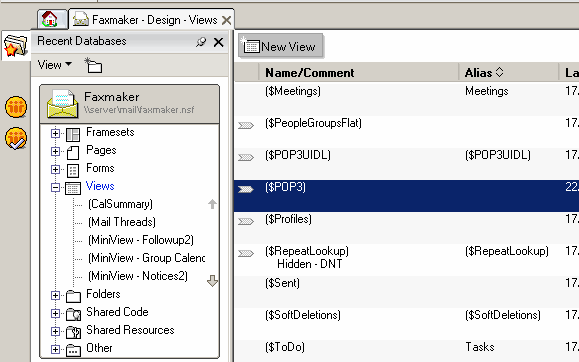Collapse the Views tree node
The height and width of the screenshot is (362, 579).
coord(55,188)
